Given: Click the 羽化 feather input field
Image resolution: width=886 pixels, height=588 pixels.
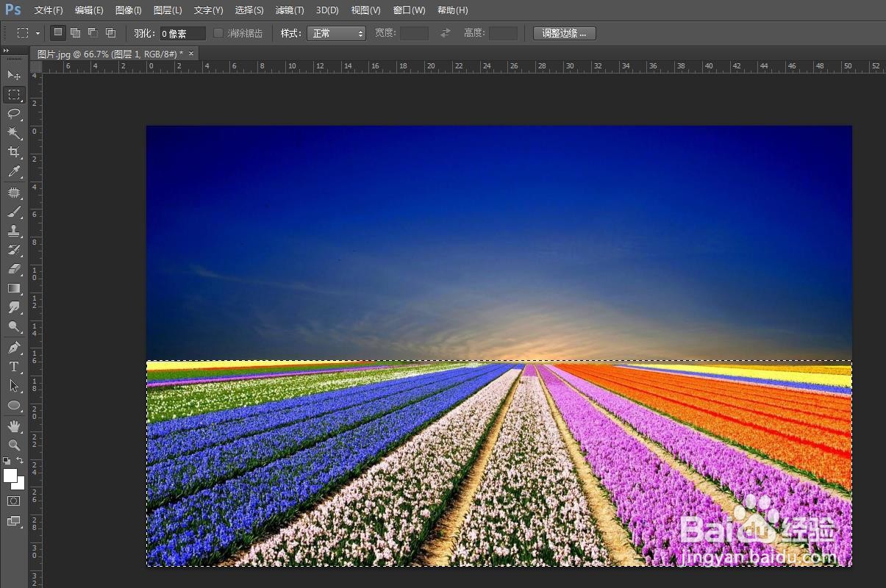Looking at the screenshot, I should [x=182, y=33].
